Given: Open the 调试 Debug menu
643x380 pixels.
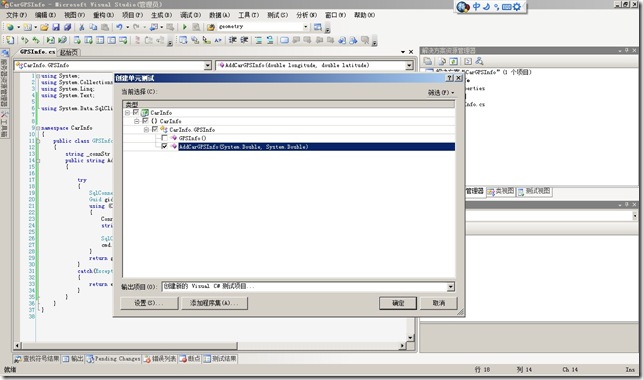Looking at the screenshot, I should coord(190,15).
